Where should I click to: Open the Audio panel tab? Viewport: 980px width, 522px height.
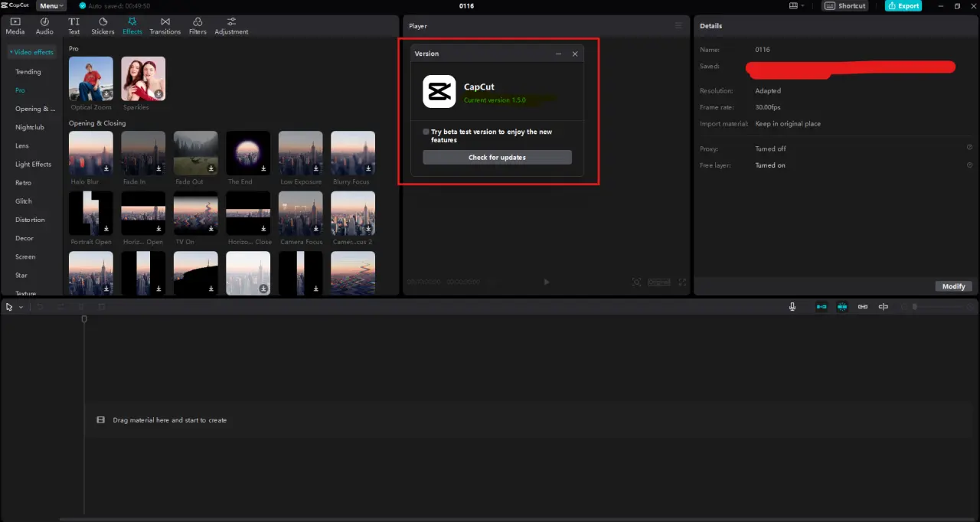[x=44, y=26]
